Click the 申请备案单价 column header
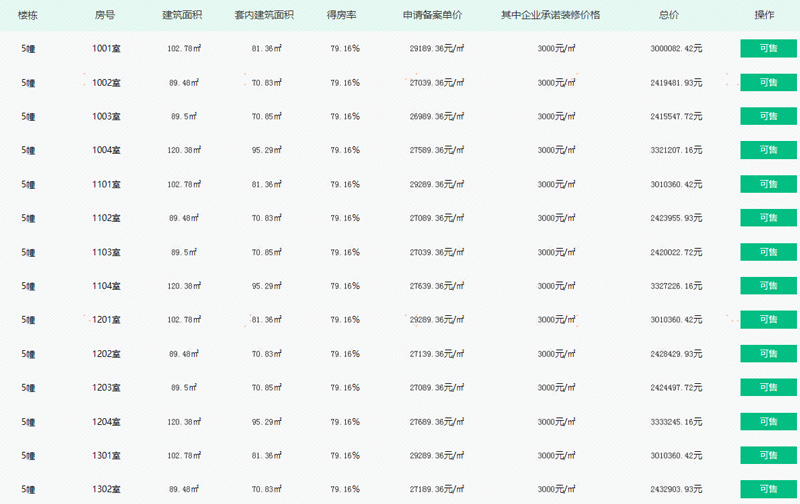Screen dimensions: 800x504 tap(432, 15)
